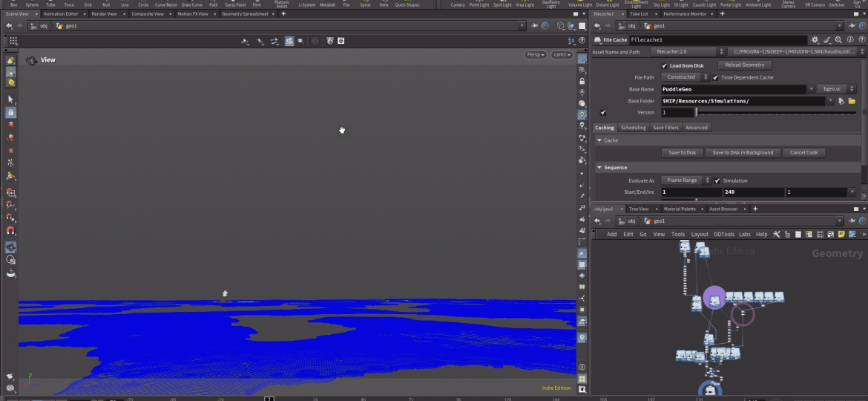Screen dimensions: 868x401
Task: Disable the Time Dependent Cache checkbox
Action: point(716,77)
